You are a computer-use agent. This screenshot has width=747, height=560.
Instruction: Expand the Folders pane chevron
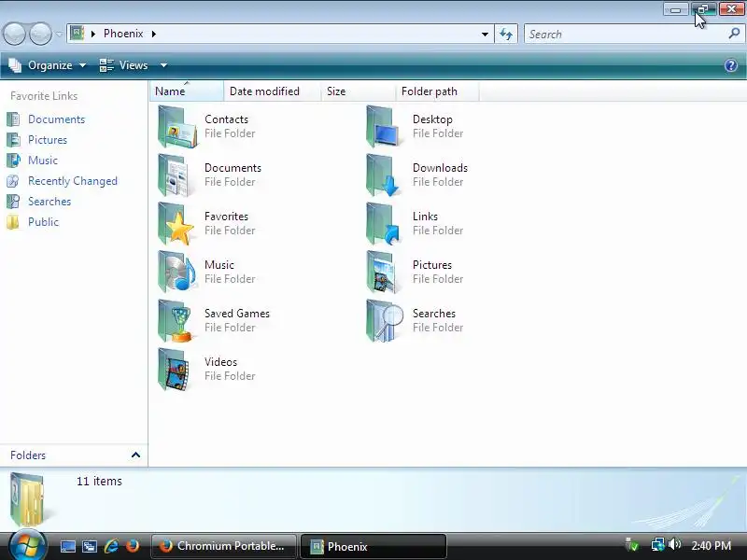tap(135, 455)
